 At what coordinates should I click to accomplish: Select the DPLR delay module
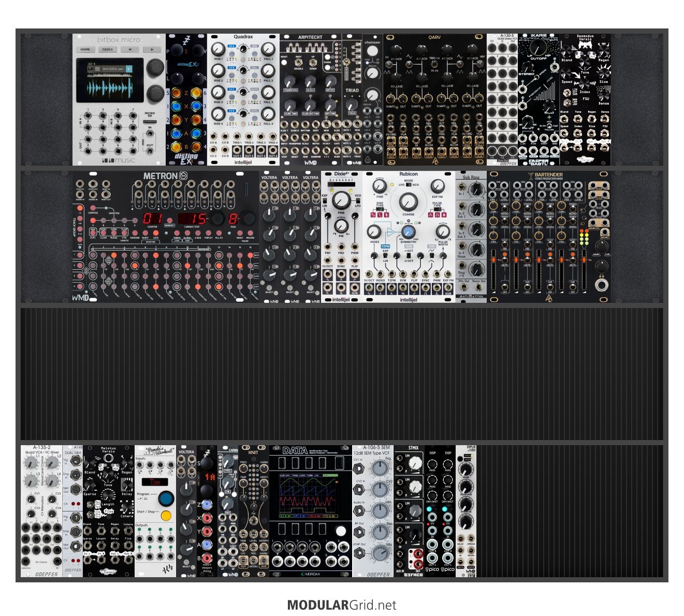tap(466, 511)
